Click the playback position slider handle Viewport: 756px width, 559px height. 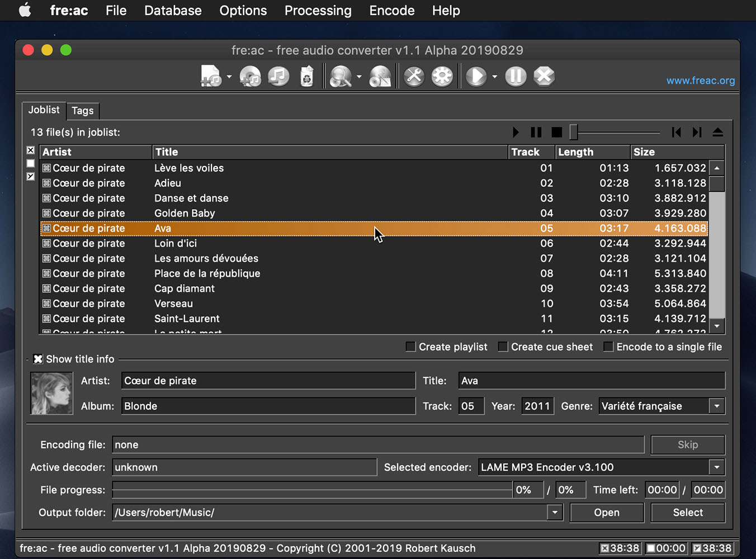573,132
